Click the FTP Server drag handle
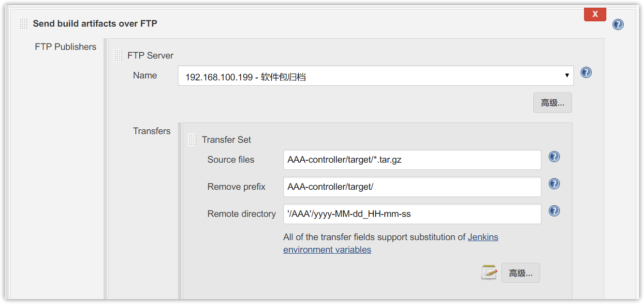The height and width of the screenshot is (304, 644). [x=118, y=56]
